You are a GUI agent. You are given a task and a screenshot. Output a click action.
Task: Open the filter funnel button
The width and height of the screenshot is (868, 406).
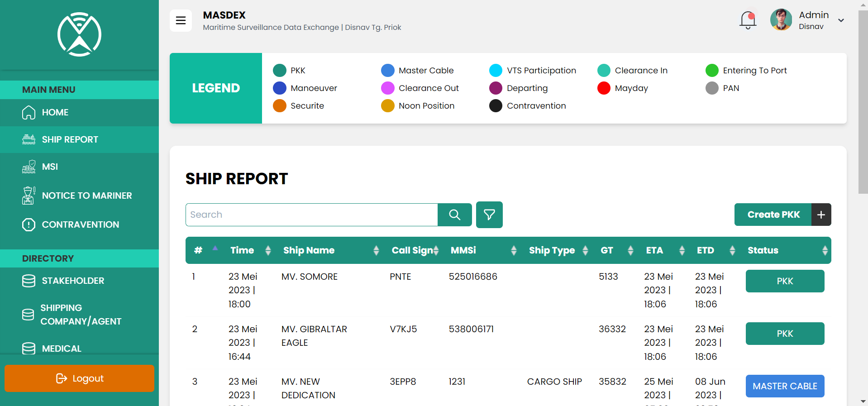pyautogui.click(x=489, y=215)
